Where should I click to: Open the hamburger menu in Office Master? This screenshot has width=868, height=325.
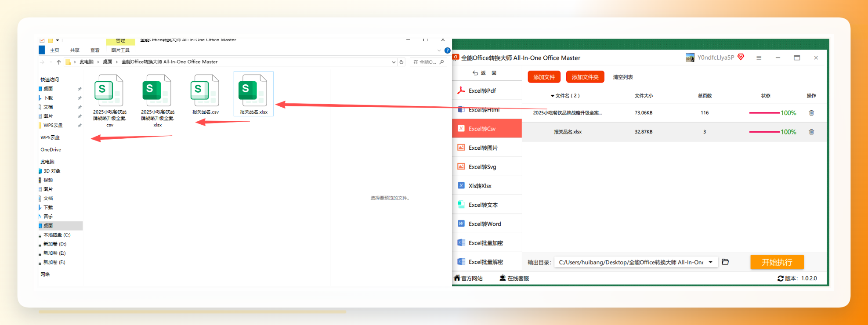point(759,58)
